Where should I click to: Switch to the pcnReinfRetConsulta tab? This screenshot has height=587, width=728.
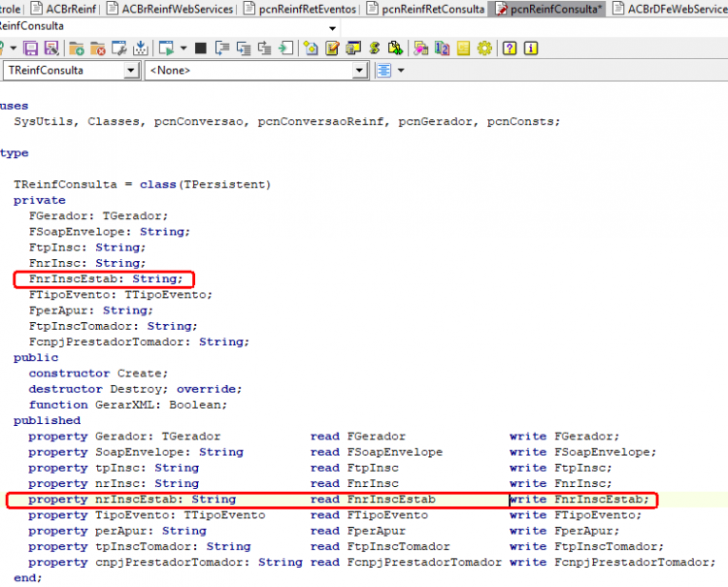pyautogui.click(x=426, y=9)
